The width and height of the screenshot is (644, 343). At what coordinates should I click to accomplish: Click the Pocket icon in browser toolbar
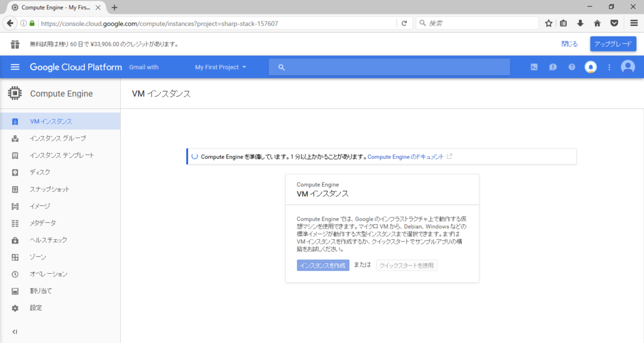pos(614,23)
